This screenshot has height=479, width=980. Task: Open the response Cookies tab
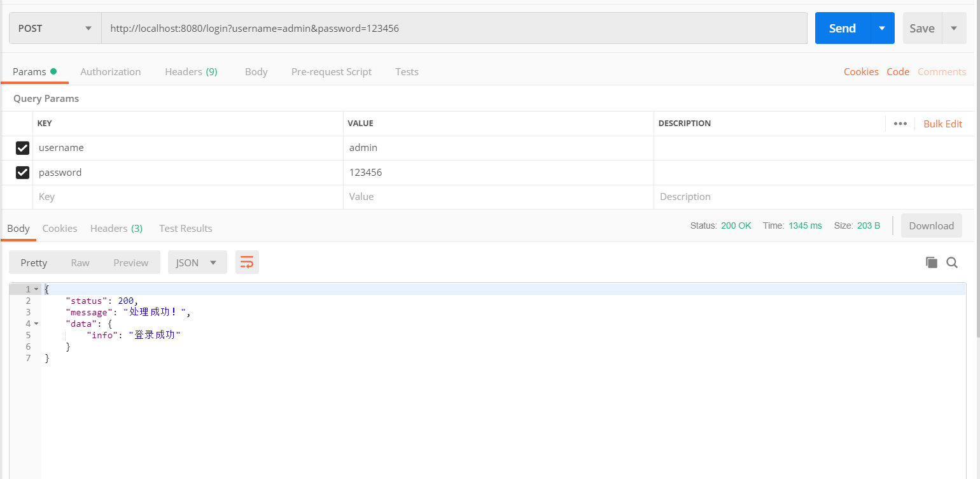pos(60,228)
